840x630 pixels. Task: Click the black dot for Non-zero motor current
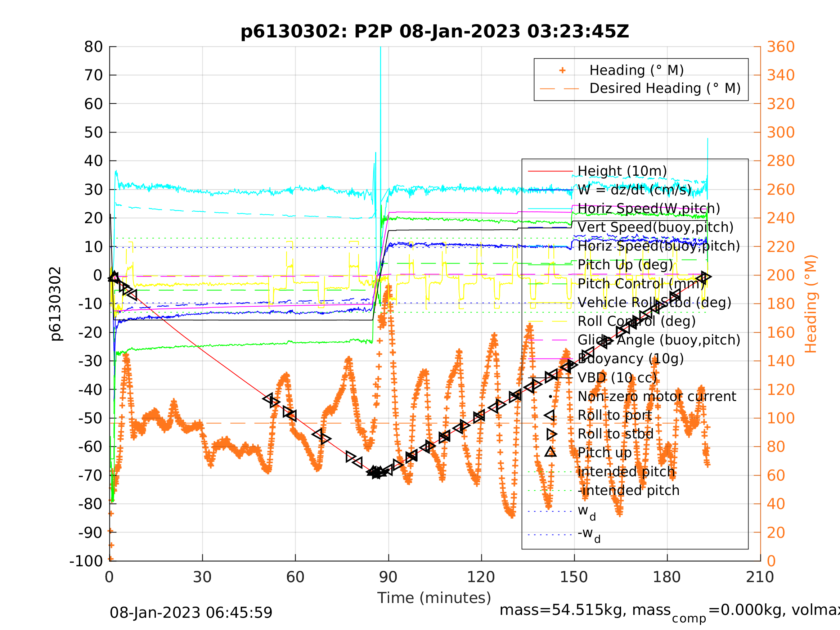pos(550,397)
